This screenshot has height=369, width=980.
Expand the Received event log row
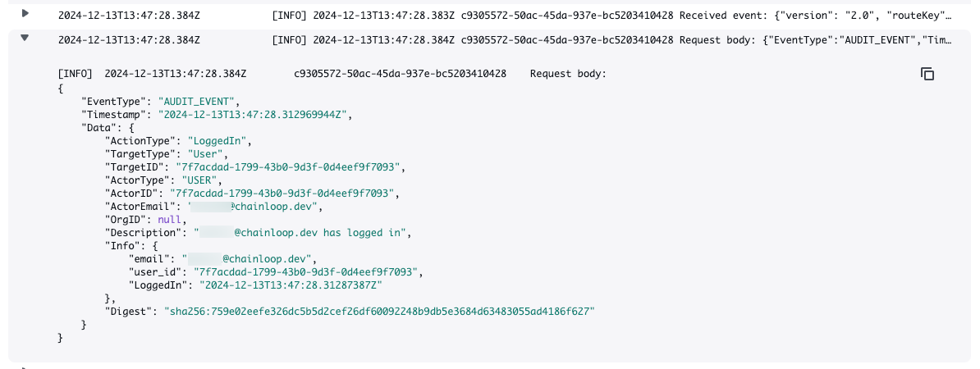pos(25,13)
